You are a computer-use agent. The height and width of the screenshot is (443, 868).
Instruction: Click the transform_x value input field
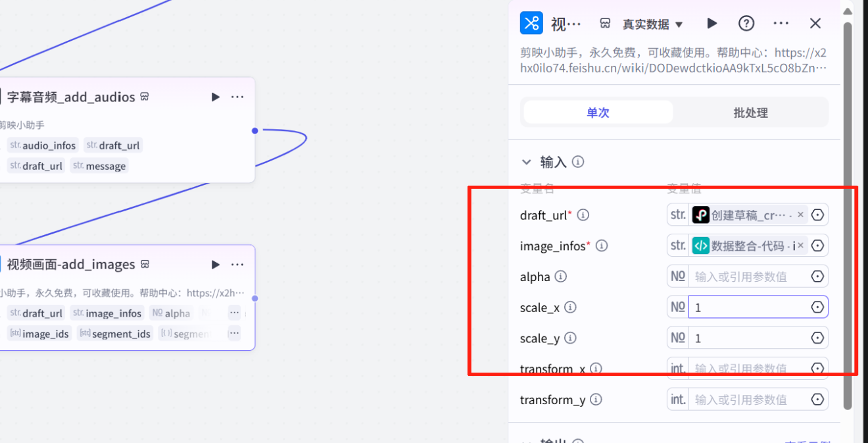pos(748,369)
